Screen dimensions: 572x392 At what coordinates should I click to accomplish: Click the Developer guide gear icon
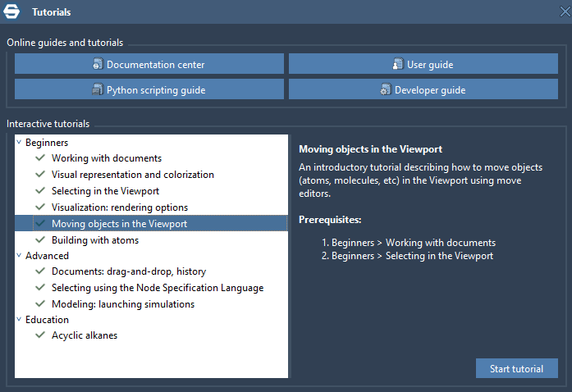click(x=385, y=89)
